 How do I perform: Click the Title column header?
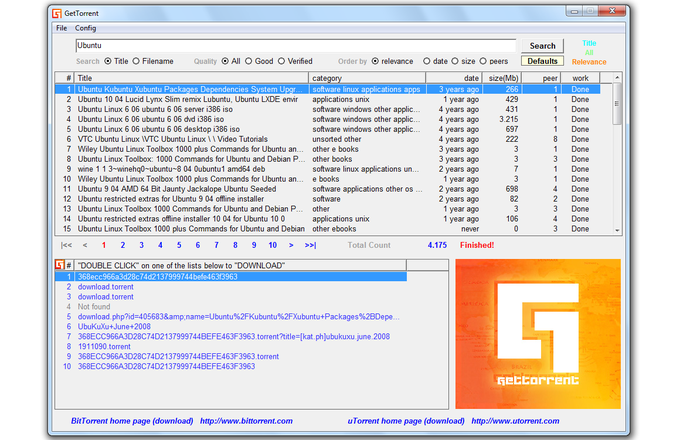[x=191, y=78]
